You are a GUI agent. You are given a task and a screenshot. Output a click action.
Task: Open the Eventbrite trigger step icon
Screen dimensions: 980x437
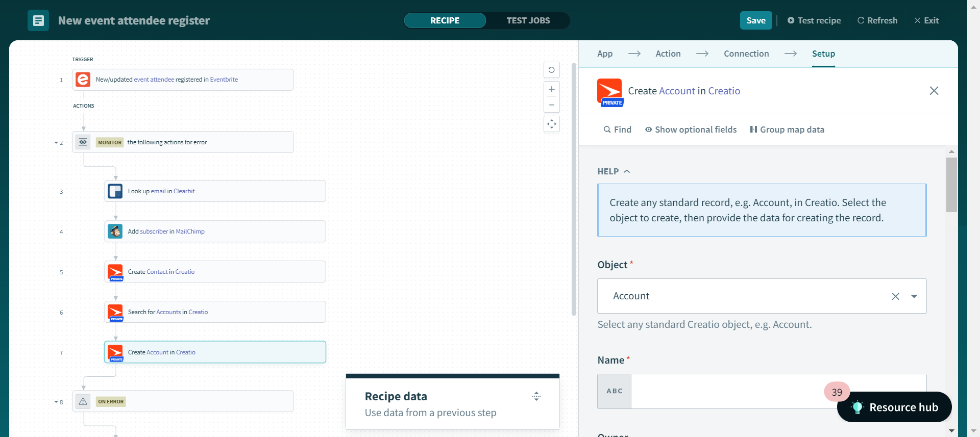tap(83, 80)
